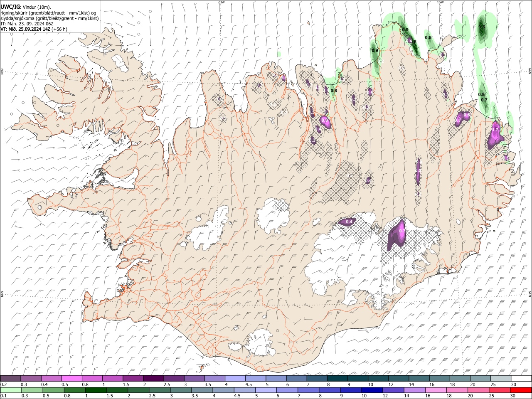This screenshot has width=532, height=399.
Task: Click the dark purple swatch above upper 2 label
Action: [153, 379]
